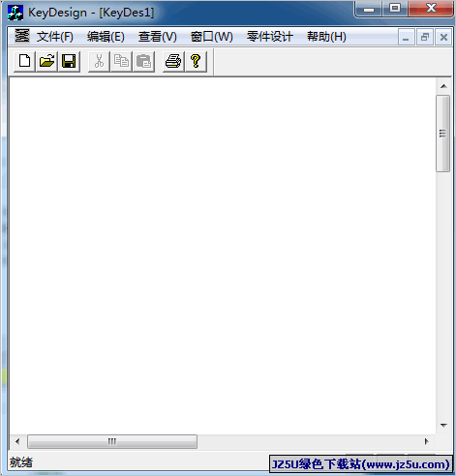Image resolution: width=456 pixels, height=476 pixels.
Task: Click the vertical scrollbar up arrow
Action: coord(443,86)
